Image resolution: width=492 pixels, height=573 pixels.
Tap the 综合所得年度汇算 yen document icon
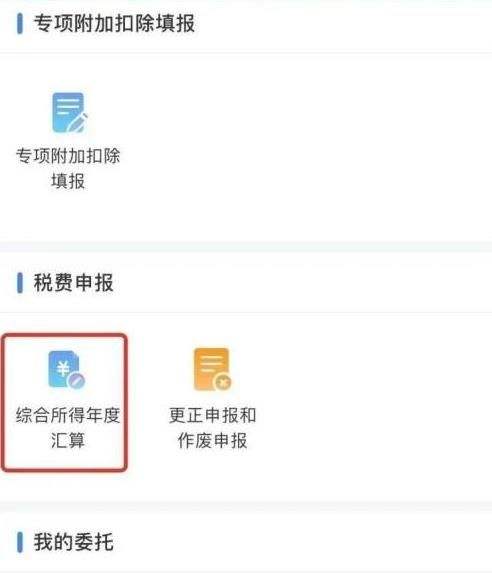pos(67,369)
